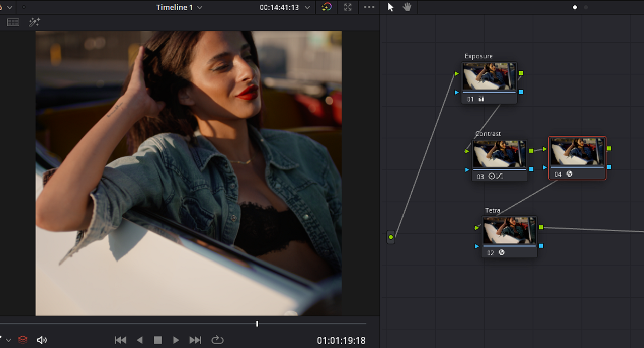Click the red layers stack icon
This screenshot has height=348, width=644.
point(22,340)
